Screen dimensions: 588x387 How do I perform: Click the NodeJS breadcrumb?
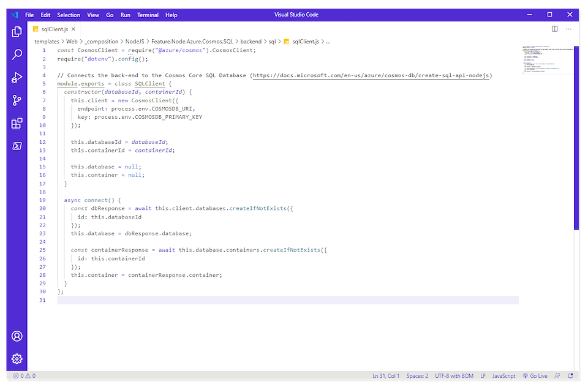pyautogui.click(x=135, y=42)
